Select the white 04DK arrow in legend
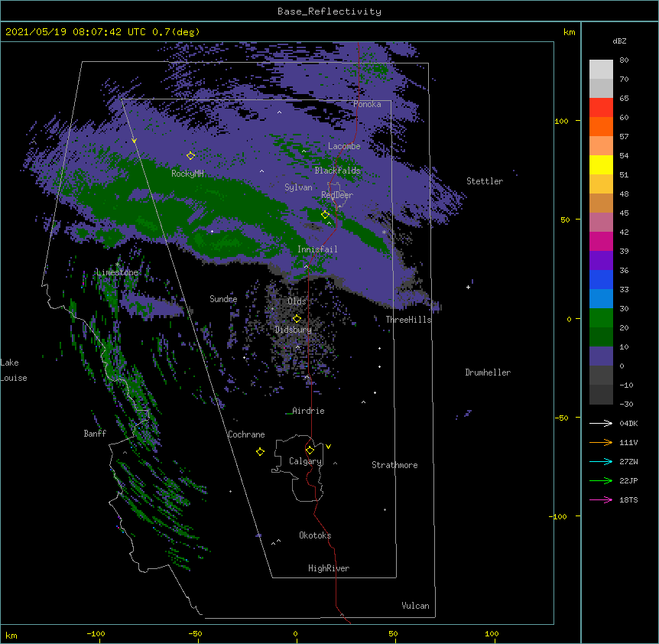Screen dimensions: 659x644 pyautogui.click(x=601, y=423)
